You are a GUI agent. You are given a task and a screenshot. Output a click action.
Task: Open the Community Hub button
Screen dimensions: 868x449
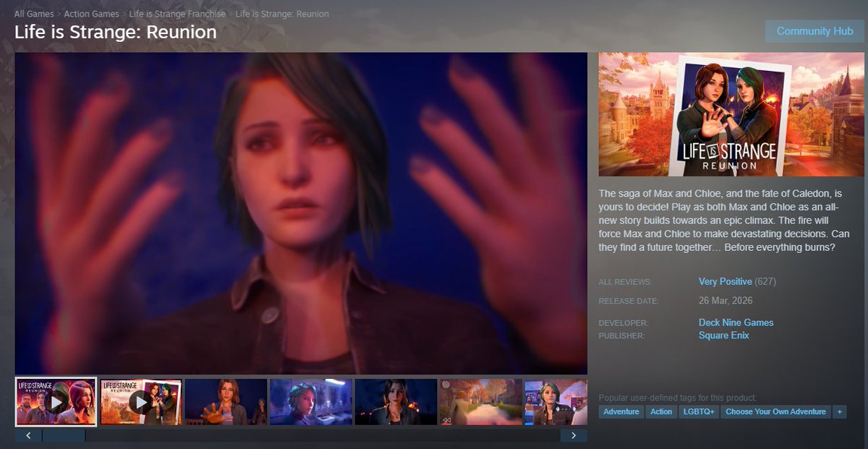814,31
